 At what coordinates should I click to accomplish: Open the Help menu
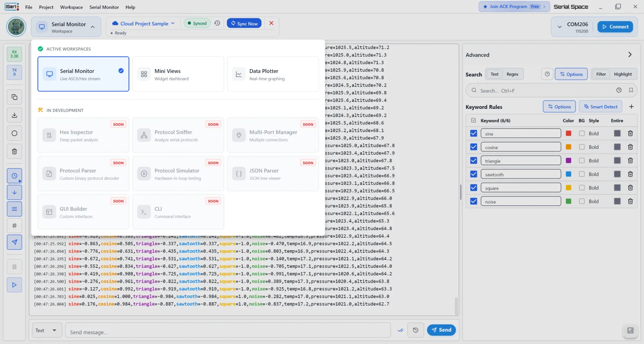coord(130,7)
